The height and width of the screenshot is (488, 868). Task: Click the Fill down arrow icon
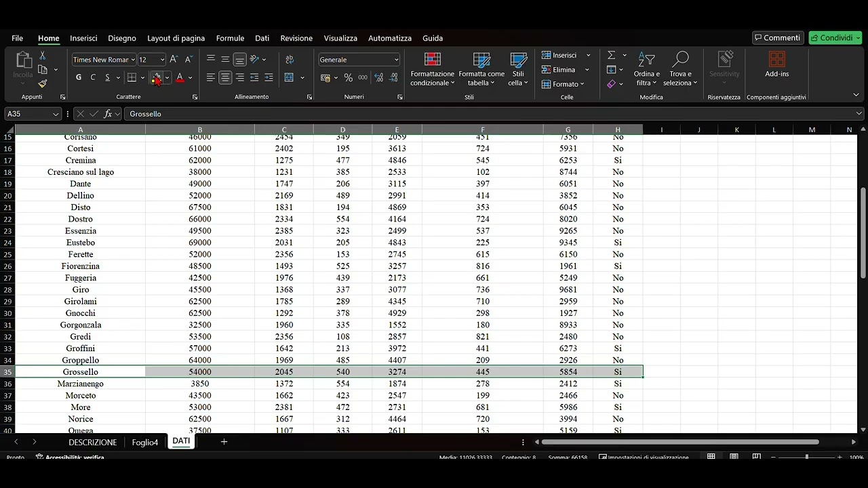pos(611,70)
